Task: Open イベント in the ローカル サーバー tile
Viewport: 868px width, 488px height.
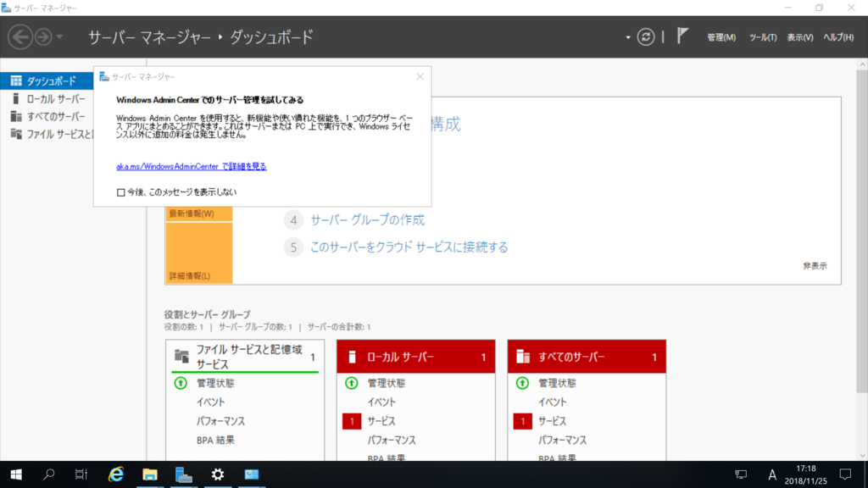Action: click(x=381, y=402)
